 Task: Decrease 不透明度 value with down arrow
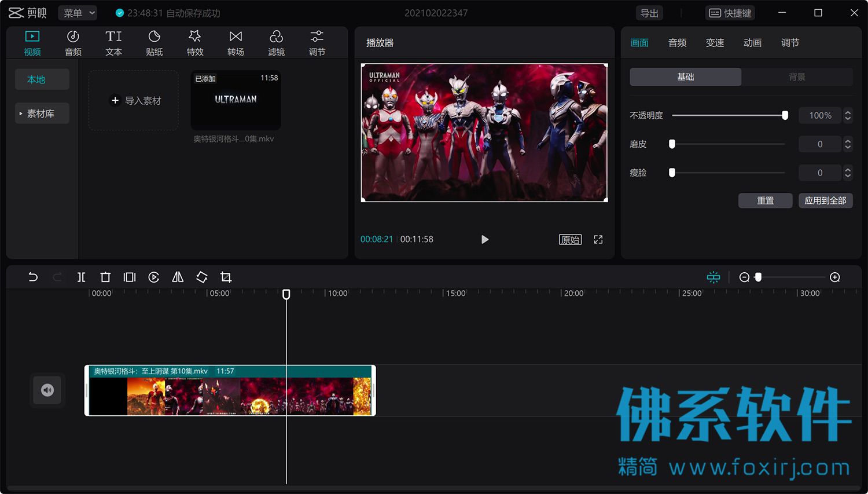[848, 119]
